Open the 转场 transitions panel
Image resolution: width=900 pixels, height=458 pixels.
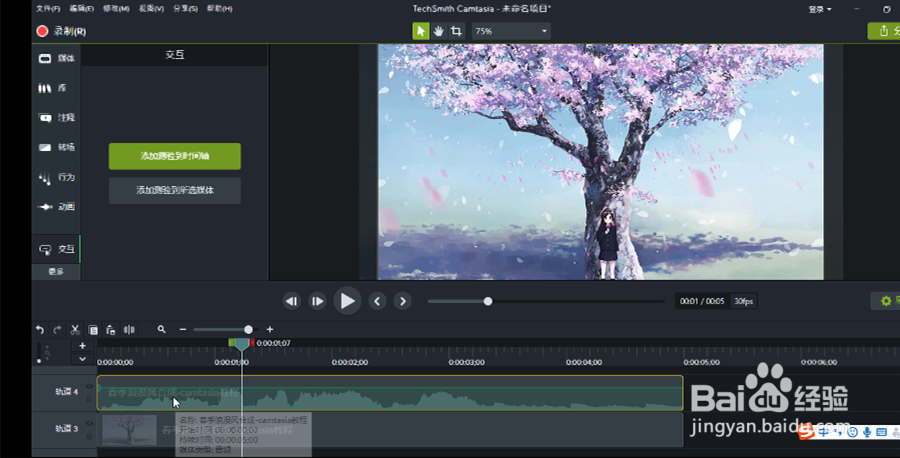tap(57, 148)
